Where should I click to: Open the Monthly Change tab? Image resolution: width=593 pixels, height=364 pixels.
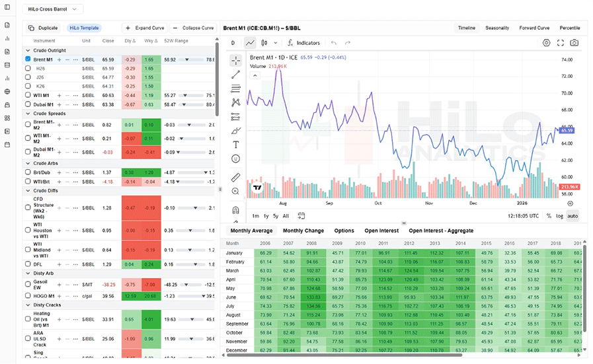[x=303, y=231]
